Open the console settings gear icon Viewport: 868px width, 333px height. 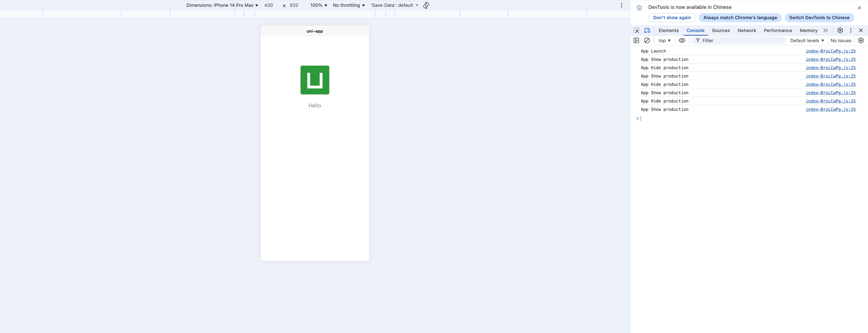point(861,40)
